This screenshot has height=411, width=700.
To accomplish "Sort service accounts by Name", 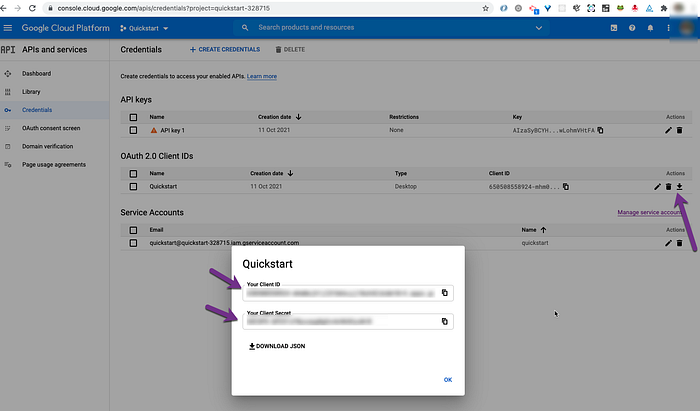I will (x=534, y=230).
